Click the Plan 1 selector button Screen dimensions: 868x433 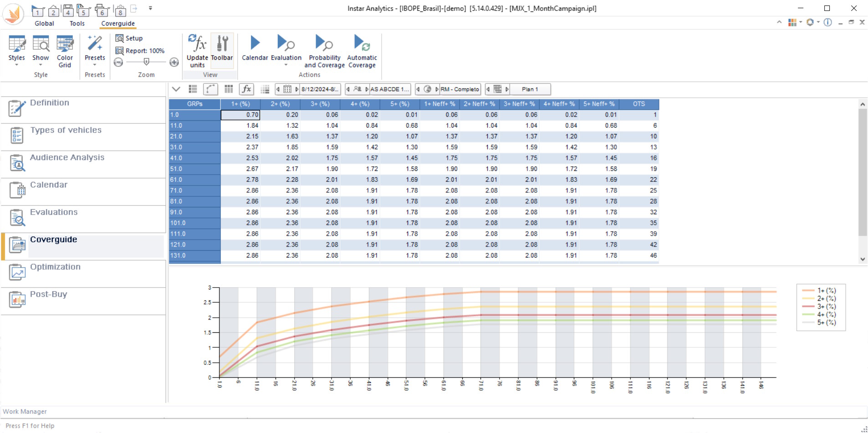pos(530,89)
